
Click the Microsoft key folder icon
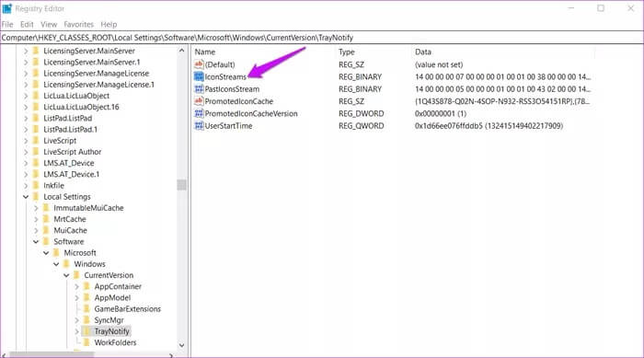click(56, 253)
